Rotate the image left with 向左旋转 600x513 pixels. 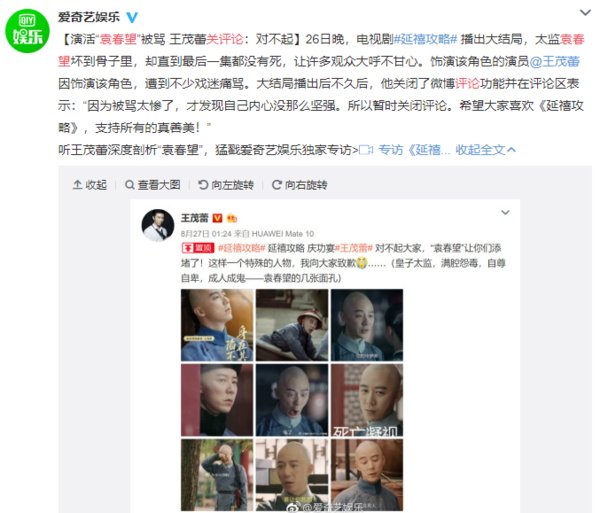[x=226, y=185]
